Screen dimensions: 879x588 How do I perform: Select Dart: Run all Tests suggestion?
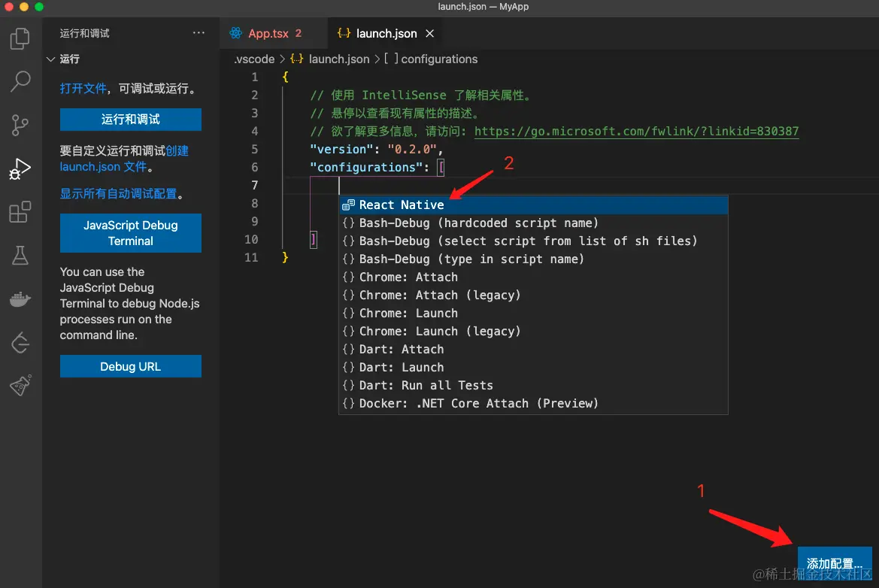(x=533, y=385)
